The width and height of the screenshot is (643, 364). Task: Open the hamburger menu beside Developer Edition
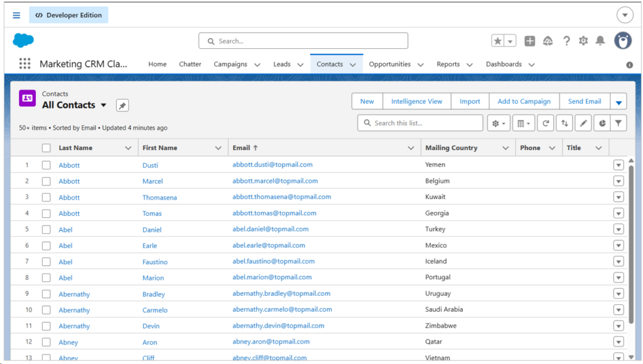[16, 15]
